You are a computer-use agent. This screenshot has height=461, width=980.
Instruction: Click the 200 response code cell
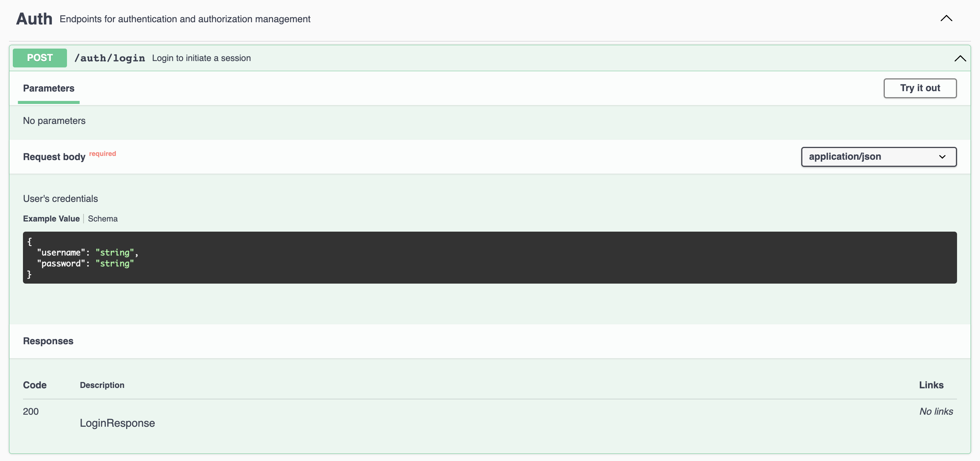click(31, 411)
